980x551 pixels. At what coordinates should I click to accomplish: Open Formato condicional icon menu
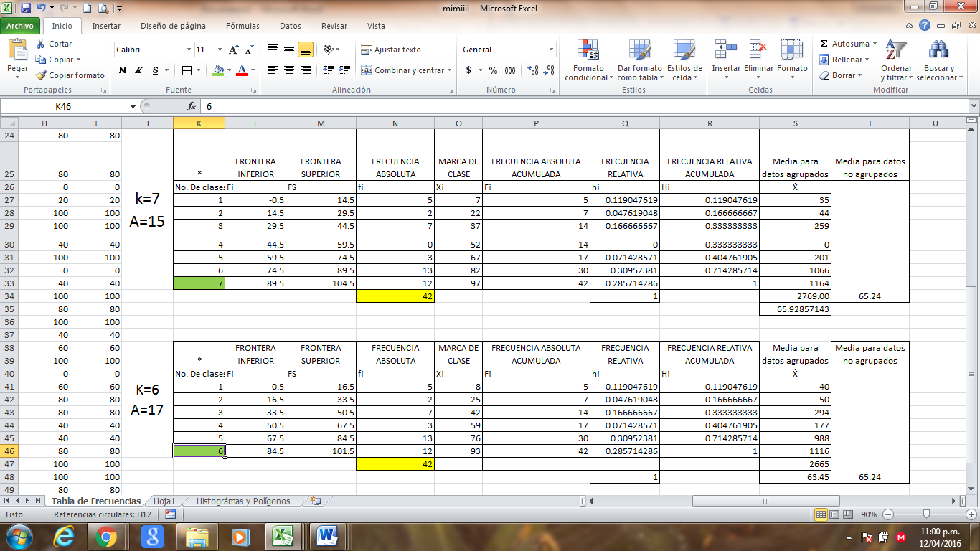[x=588, y=50]
